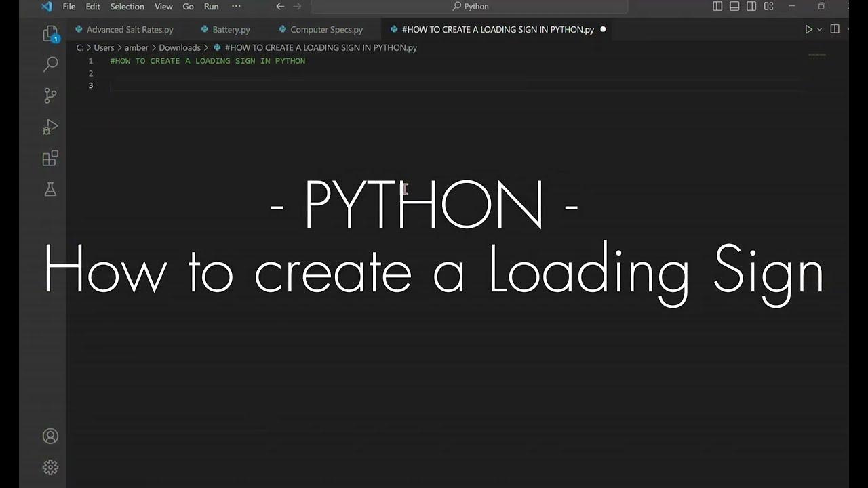The width and height of the screenshot is (868, 488).
Task: Open the Source Control view
Action: [50, 96]
